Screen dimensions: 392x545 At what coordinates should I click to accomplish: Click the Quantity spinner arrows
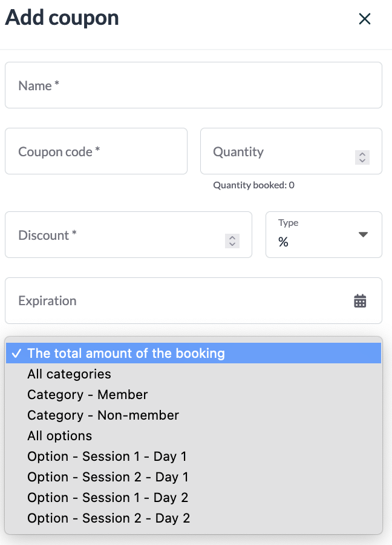tap(362, 157)
